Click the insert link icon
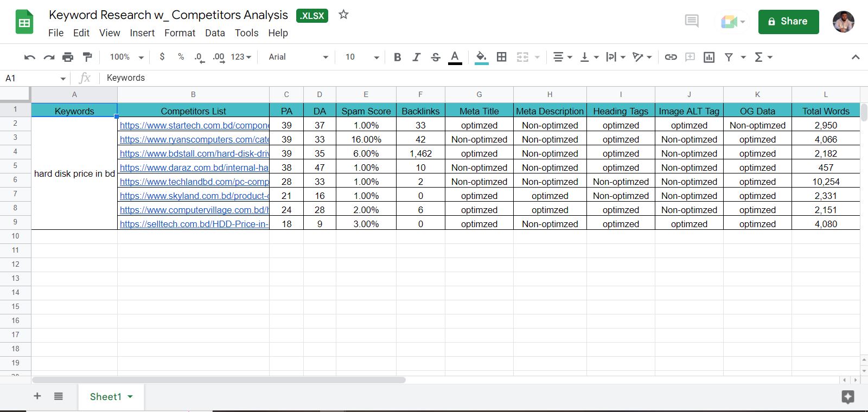The width and height of the screenshot is (868, 412). (x=671, y=57)
